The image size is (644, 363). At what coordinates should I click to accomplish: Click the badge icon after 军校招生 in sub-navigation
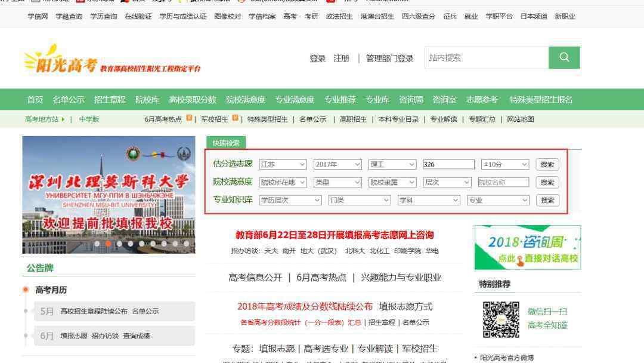tap(235, 118)
